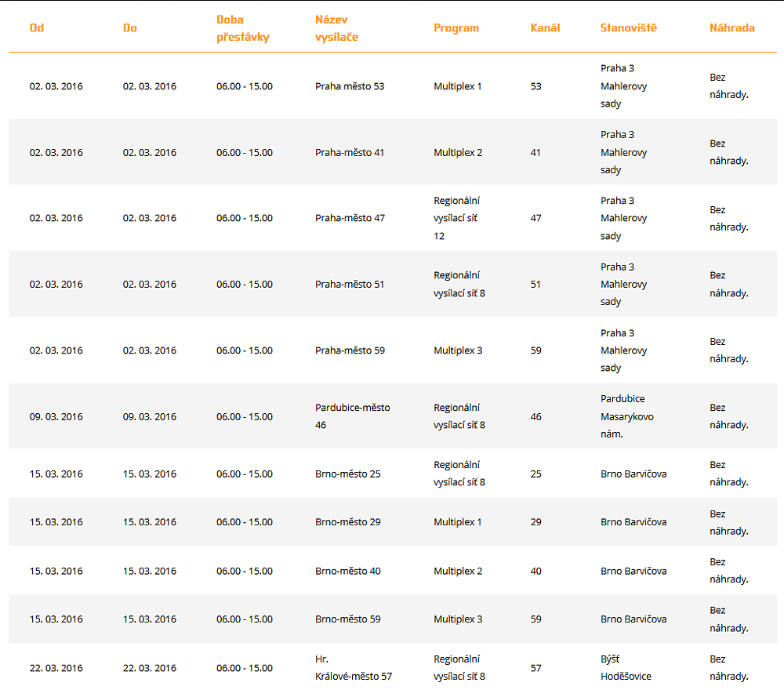Click the 'Pardubice Masarykovo nám.' location cell
This screenshot has height=697, width=784.
(627, 416)
